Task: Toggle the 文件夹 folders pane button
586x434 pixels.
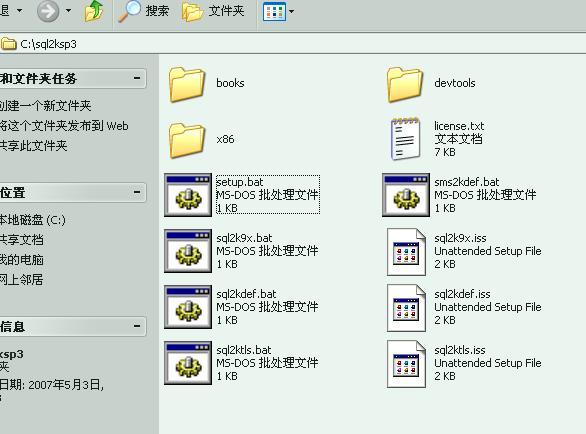Action: 213,11
